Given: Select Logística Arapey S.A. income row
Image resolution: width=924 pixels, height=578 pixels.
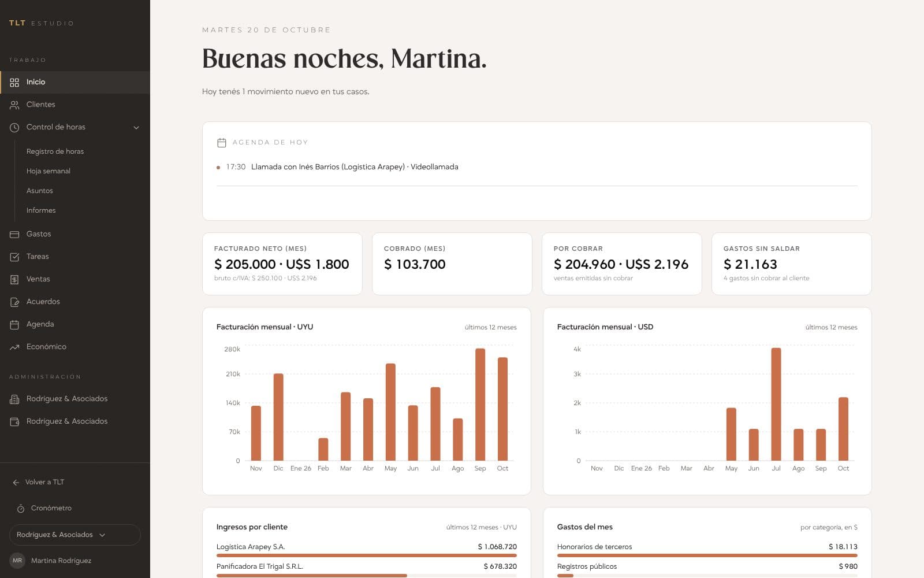Looking at the screenshot, I should click(x=367, y=550).
